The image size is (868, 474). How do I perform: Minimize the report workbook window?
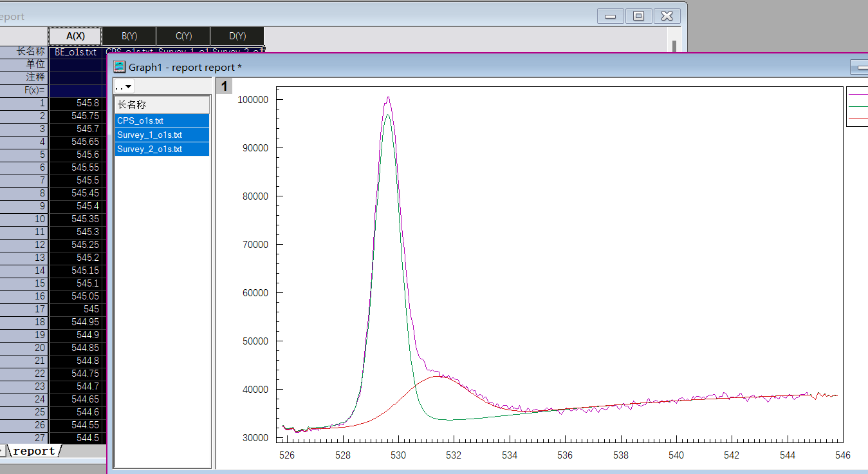click(611, 16)
